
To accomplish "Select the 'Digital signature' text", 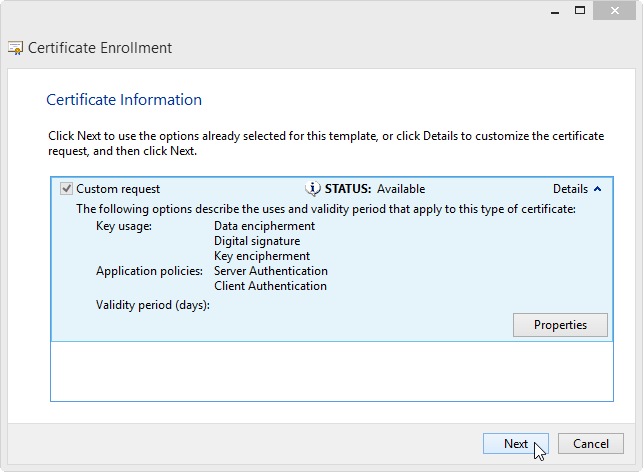I will tap(257, 241).
